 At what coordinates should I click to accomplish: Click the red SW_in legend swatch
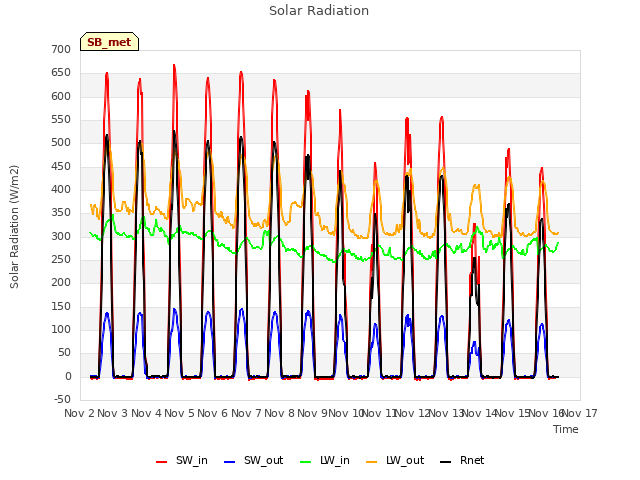[162, 462]
